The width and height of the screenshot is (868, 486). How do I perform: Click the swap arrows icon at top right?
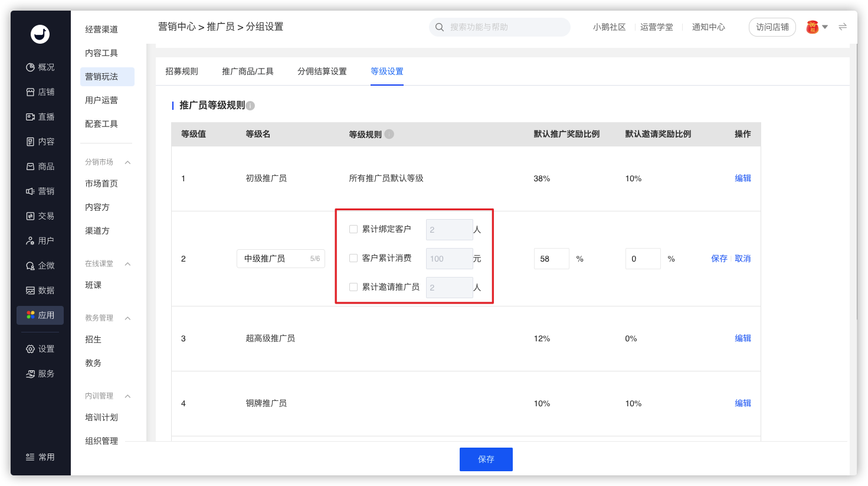[843, 27]
